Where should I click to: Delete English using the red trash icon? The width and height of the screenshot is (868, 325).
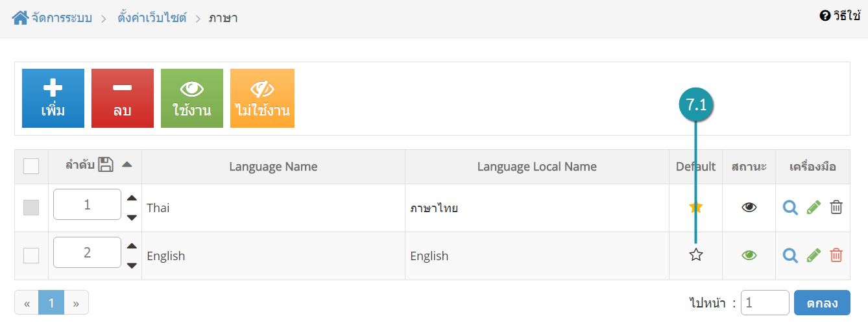[x=836, y=256]
